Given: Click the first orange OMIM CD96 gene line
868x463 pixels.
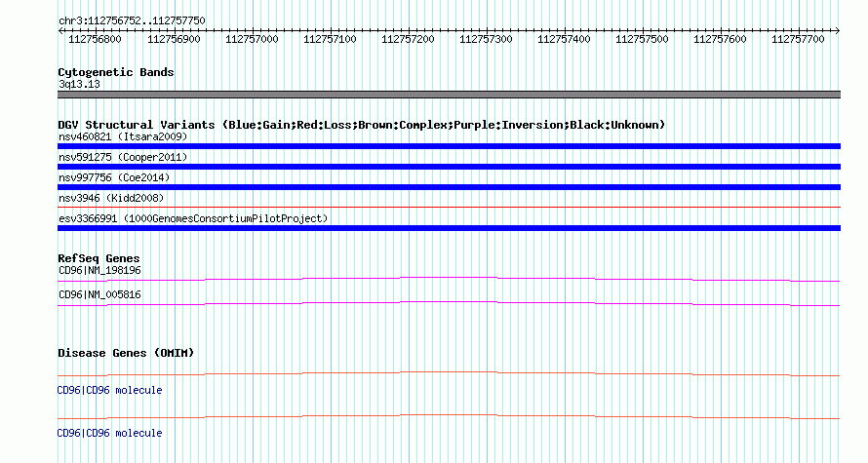Looking at the screenshot, I should coord(449,374).
